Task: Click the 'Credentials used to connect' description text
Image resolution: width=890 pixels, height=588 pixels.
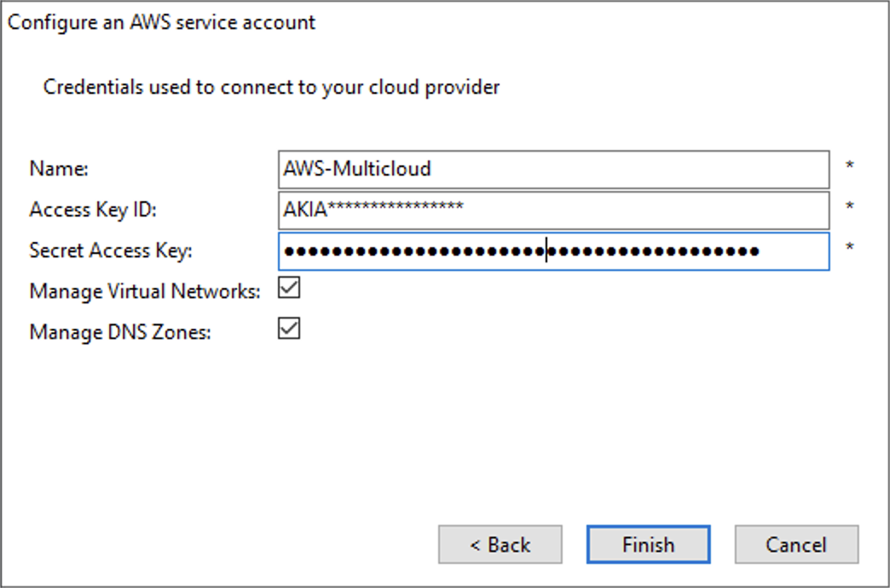Action: [x=271, y=87]
